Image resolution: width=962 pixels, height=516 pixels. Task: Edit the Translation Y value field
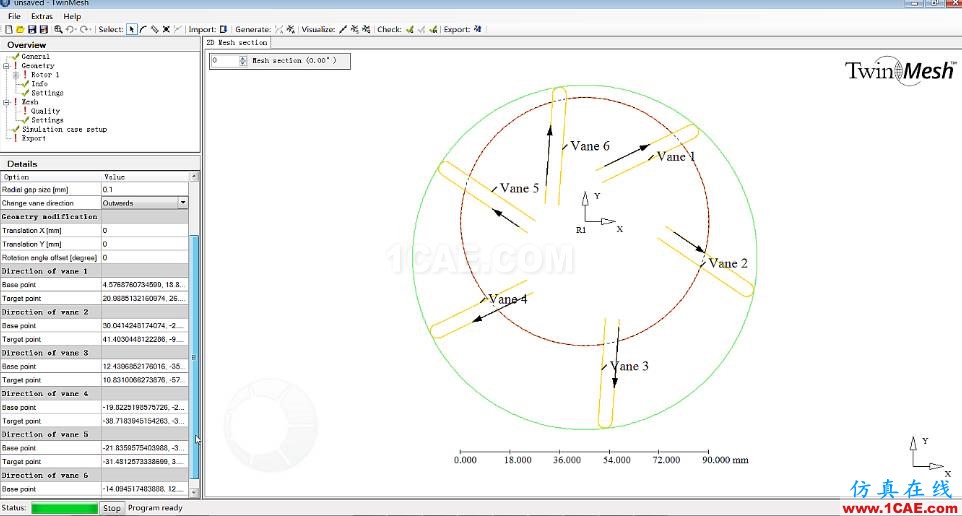pos(144,244)
